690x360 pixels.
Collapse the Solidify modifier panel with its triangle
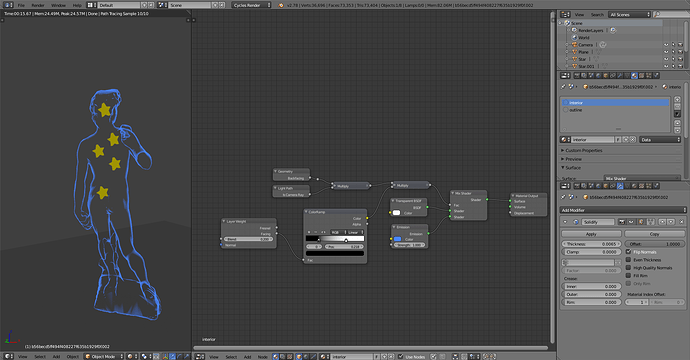pos(565,222)
